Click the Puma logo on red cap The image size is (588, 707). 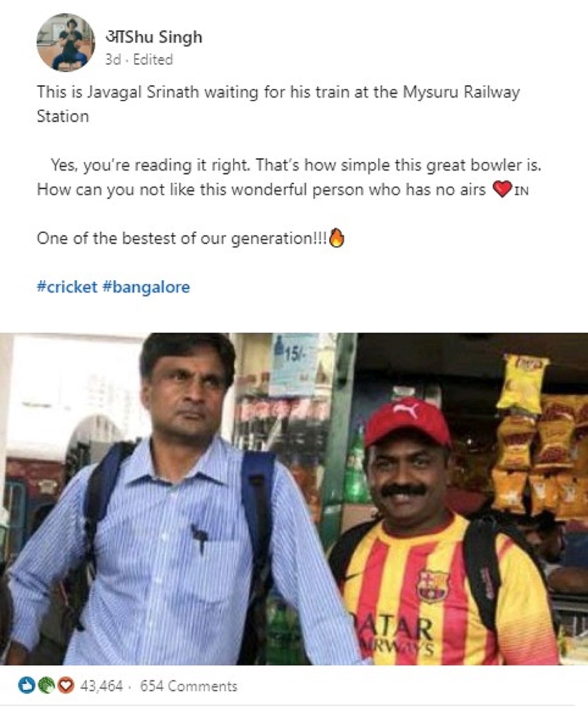[x=407, y=411]
